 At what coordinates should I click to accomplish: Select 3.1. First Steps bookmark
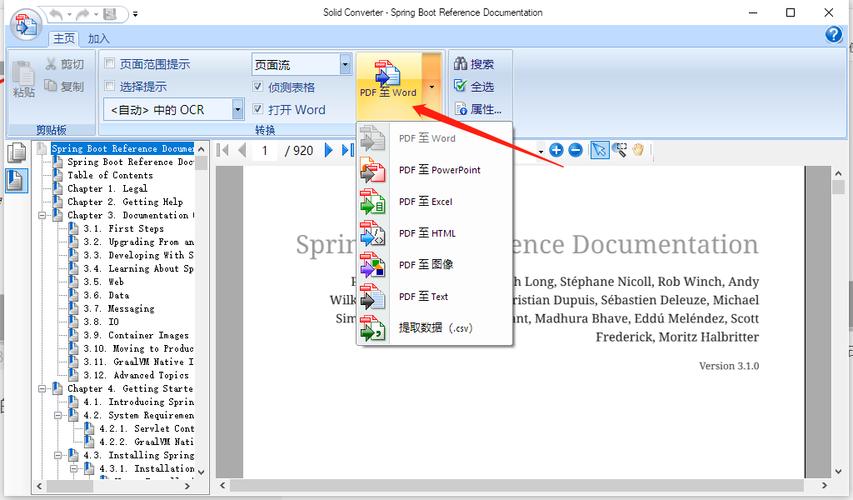coord(123,229)
